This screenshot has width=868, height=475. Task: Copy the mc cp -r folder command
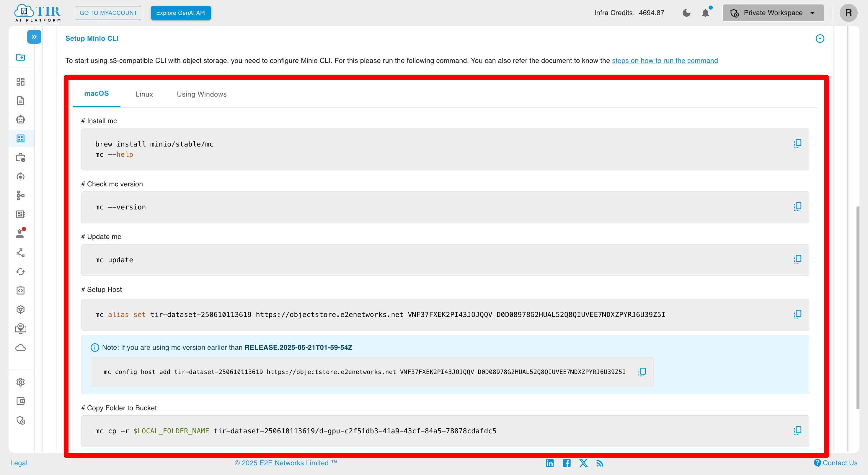click(x=797, y=430)
